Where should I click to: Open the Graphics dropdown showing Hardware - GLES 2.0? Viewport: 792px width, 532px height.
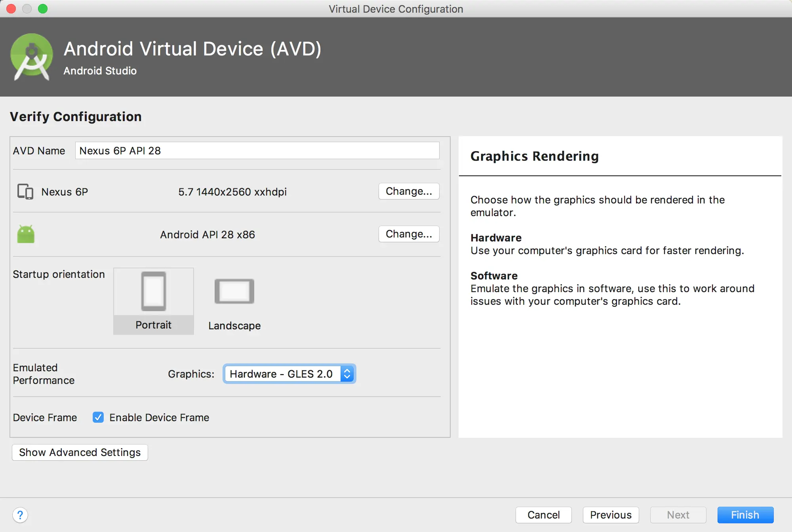click(x=283, y=373)
